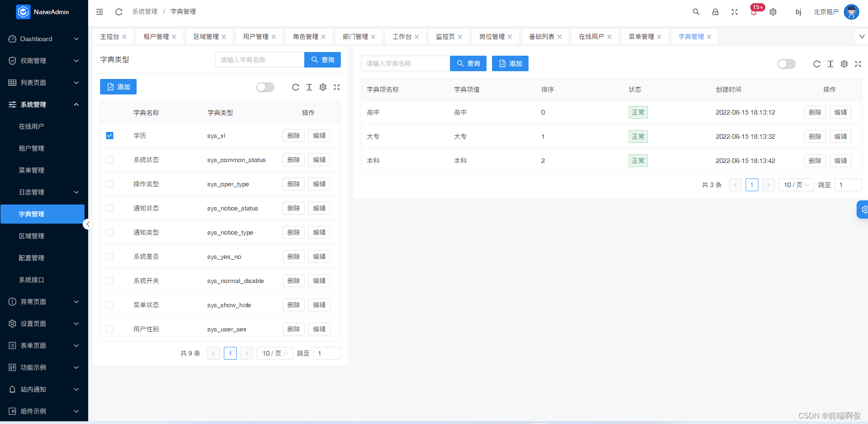Lock screen using padlock icon
868x424 pixels.
pos(715,12)
